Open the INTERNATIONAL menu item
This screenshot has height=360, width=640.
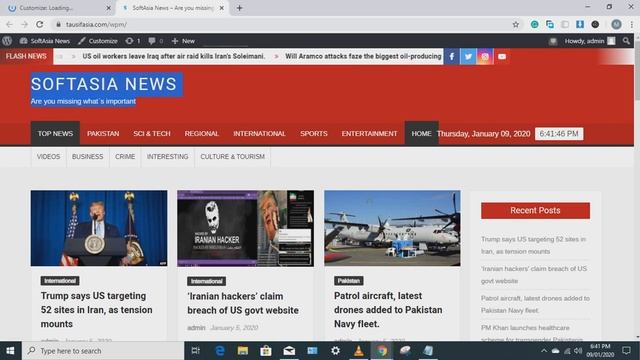259,133
